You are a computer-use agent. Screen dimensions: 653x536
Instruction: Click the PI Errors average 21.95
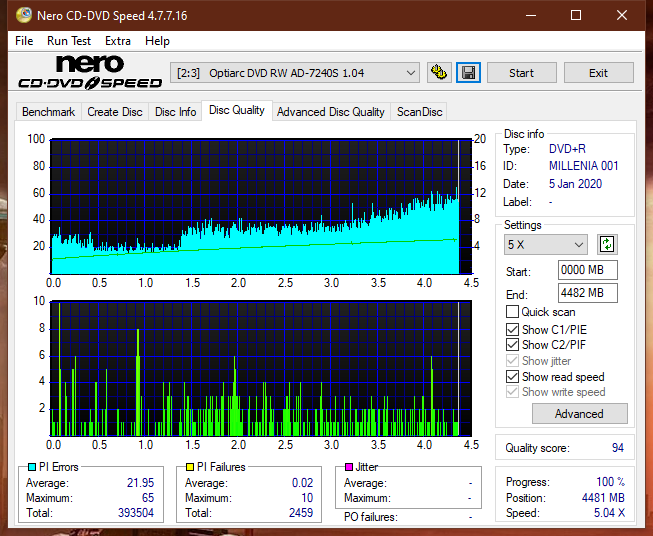coord(140,483)
